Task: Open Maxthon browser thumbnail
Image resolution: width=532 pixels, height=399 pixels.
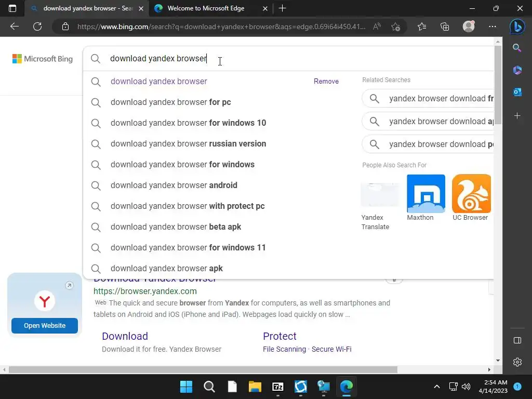Action: [426, 193]
